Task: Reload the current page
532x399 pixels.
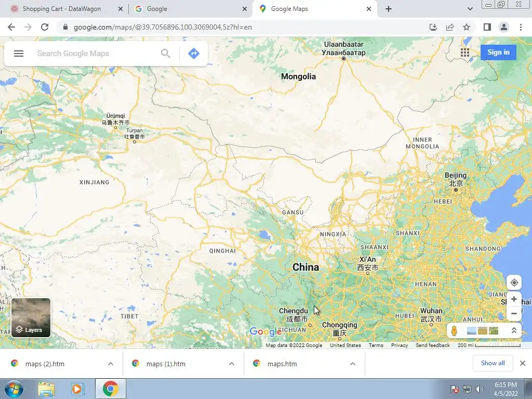Action: tap(45, 27)
